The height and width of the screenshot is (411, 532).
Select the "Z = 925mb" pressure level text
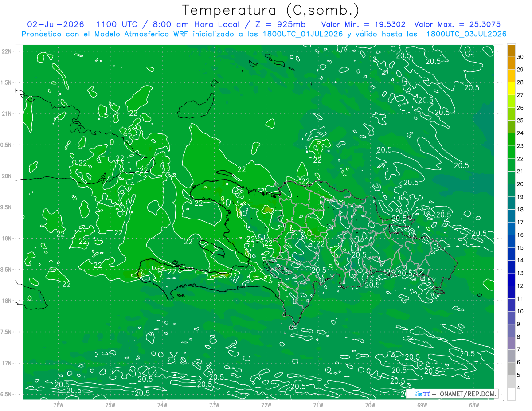click(x=280, y=24)
